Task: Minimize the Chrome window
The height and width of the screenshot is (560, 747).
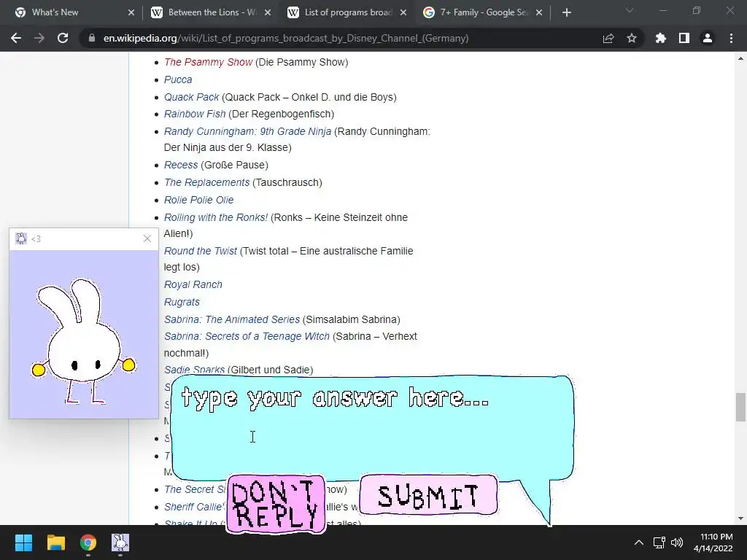Action: pos(662,10)
